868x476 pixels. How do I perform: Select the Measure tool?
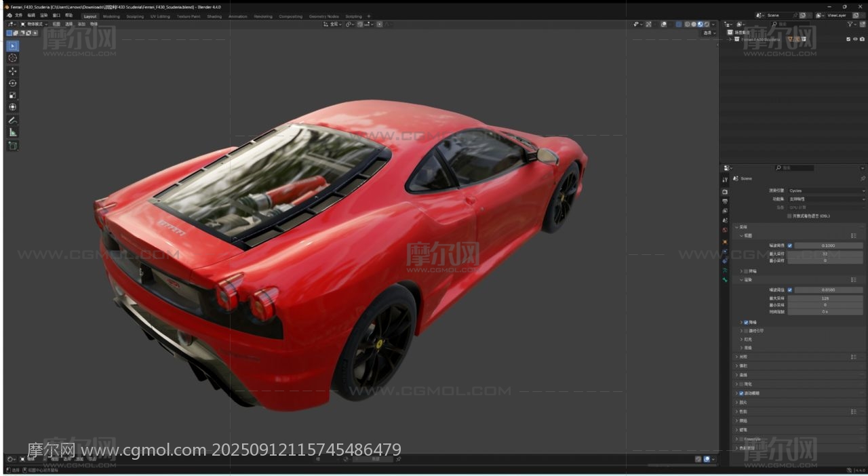tap(13, 132)
